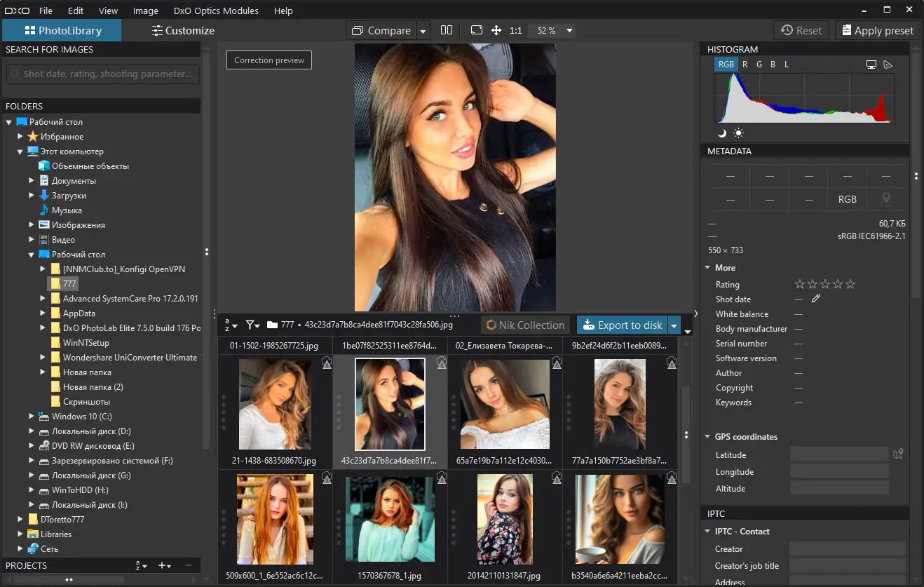
Task: Switch histogram to Red channel only
Action: pyautogui.click(x=745, y=64)
